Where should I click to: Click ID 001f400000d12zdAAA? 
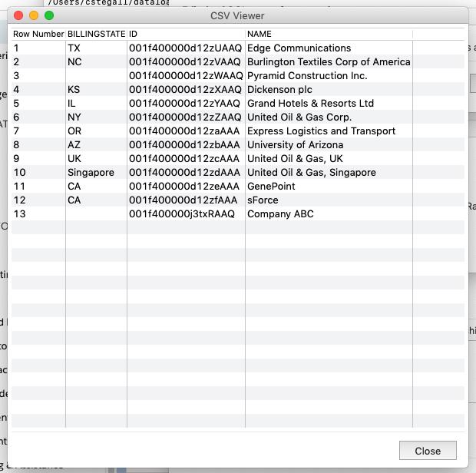coord(186,173)
